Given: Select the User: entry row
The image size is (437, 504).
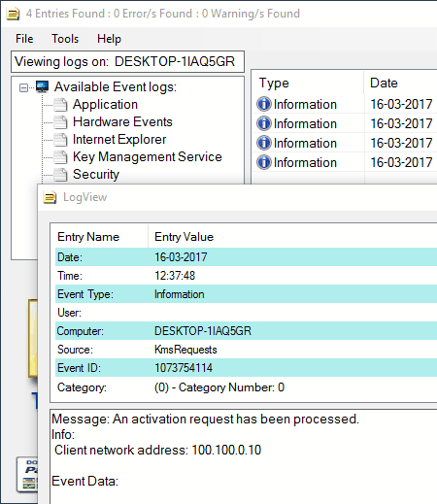Looking at the screenshot, I should (246, 313).
